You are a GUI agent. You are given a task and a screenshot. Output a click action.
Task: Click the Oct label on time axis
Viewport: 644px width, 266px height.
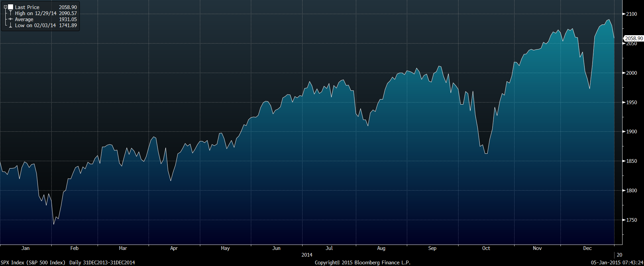pos(486,248)
